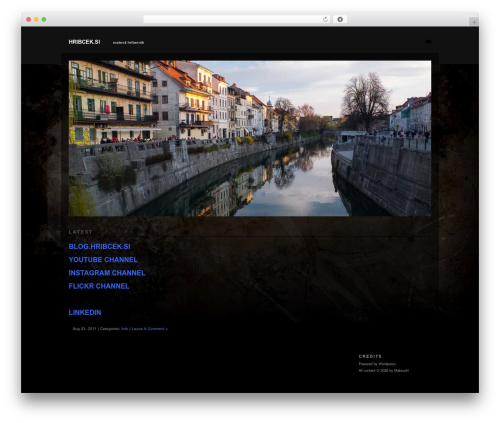Click the browser reload icon
The height and width of the screenshot is (423, 500).
(x=325, y=19)
